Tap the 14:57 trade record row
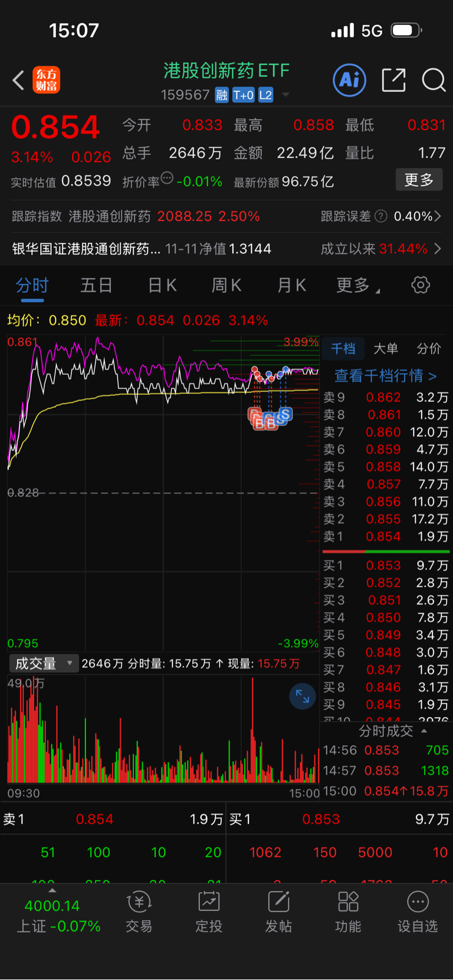 [x=386, y=771]
